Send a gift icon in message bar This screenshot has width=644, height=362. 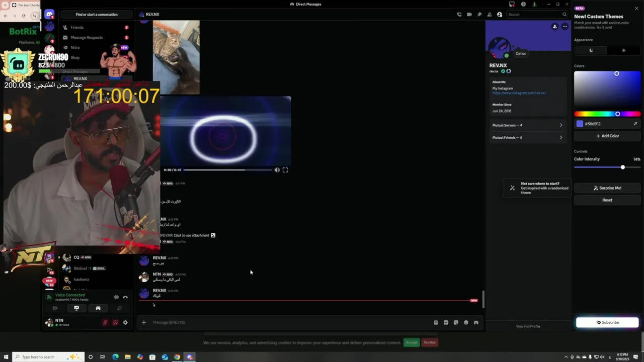click(436, 322)
